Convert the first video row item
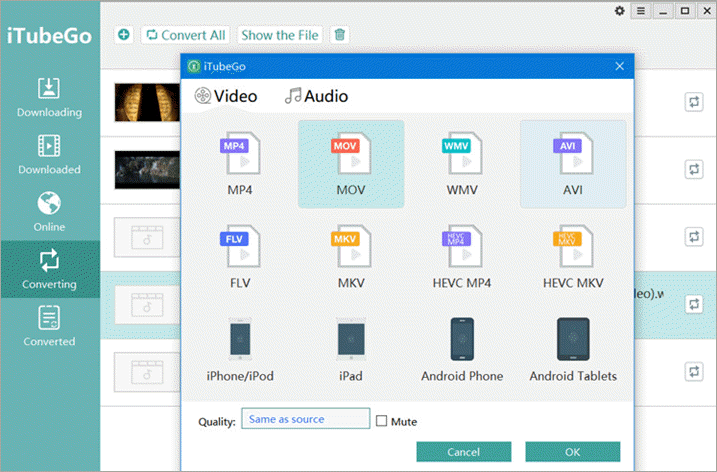 (694, 102)
